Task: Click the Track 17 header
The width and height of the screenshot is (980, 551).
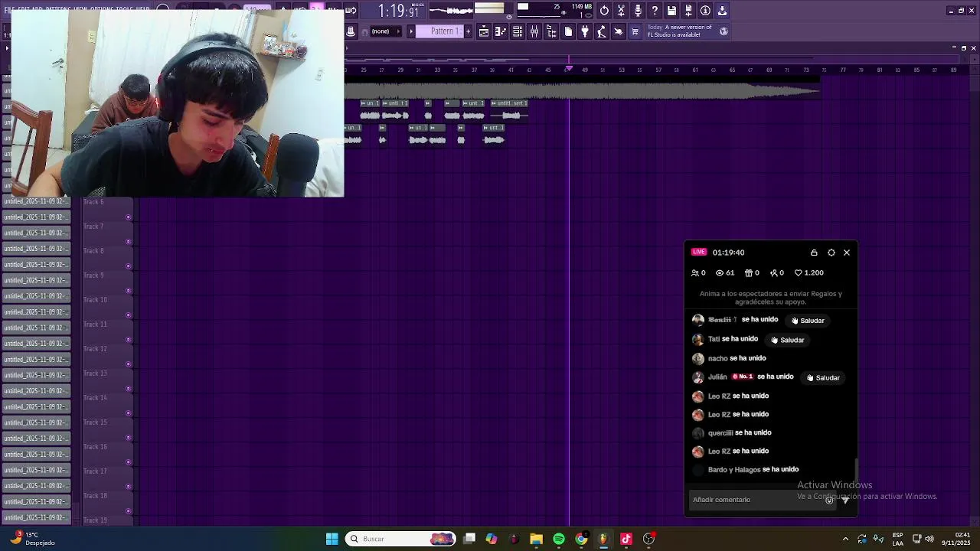Action: [x=108, y=478]
